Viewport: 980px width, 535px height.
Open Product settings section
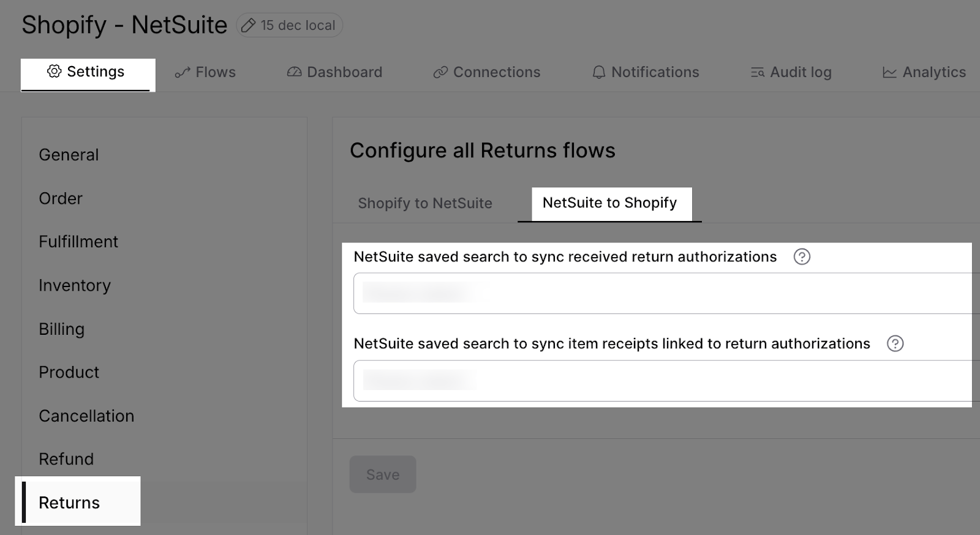click(x=69, y=372)
